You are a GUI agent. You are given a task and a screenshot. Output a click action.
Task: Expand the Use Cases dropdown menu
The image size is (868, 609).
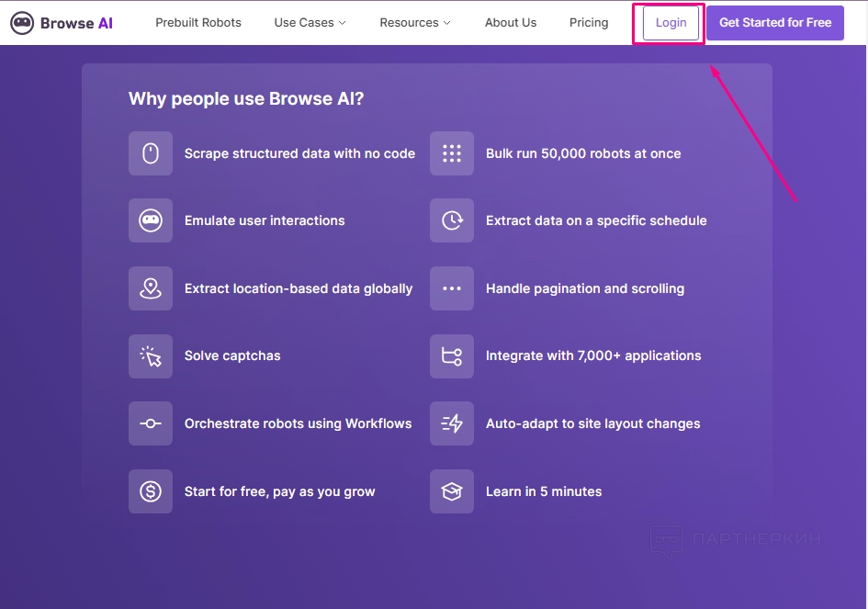[310, 23]
